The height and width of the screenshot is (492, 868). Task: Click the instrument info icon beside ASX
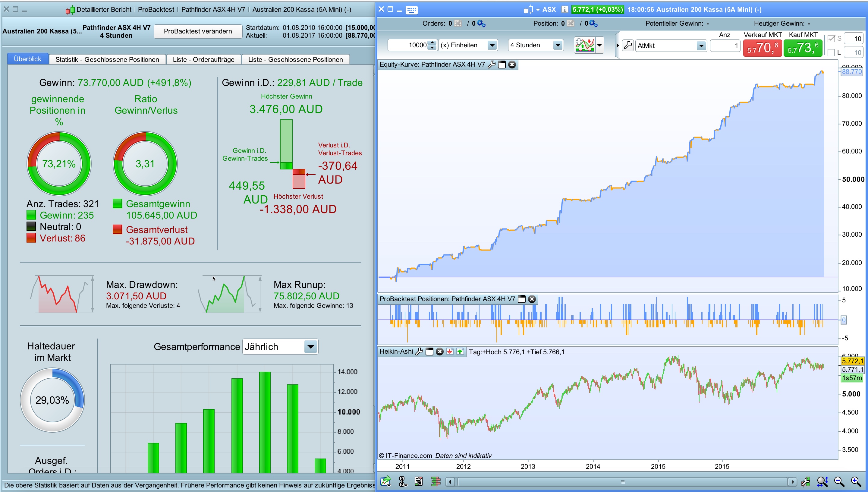(565, 9)
